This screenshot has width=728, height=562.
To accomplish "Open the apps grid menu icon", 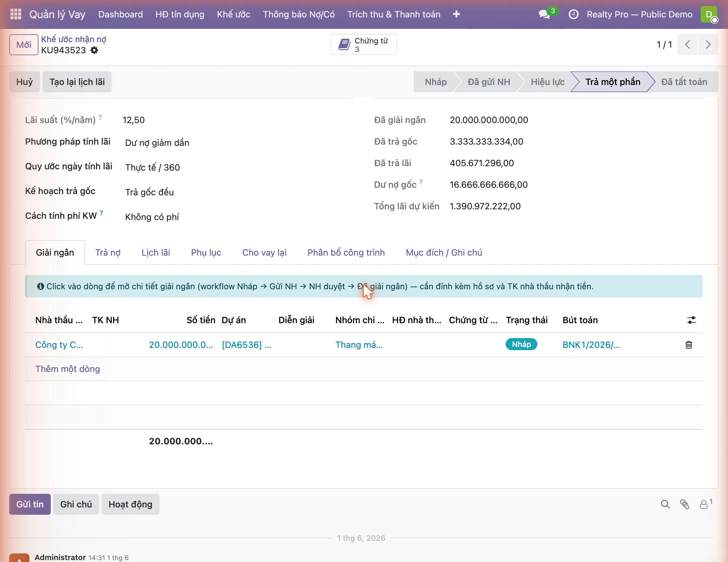I will tap(16, 14).
